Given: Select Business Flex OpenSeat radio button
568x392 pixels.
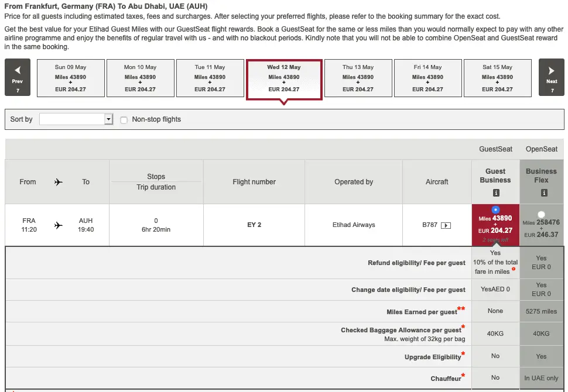Looking at the screenshot, I should 541,214.
